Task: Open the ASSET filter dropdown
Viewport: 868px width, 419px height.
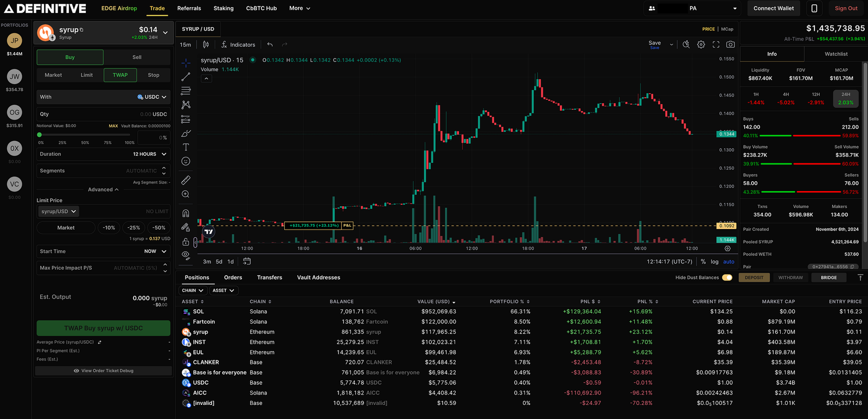Action: (x=224, y=290)
